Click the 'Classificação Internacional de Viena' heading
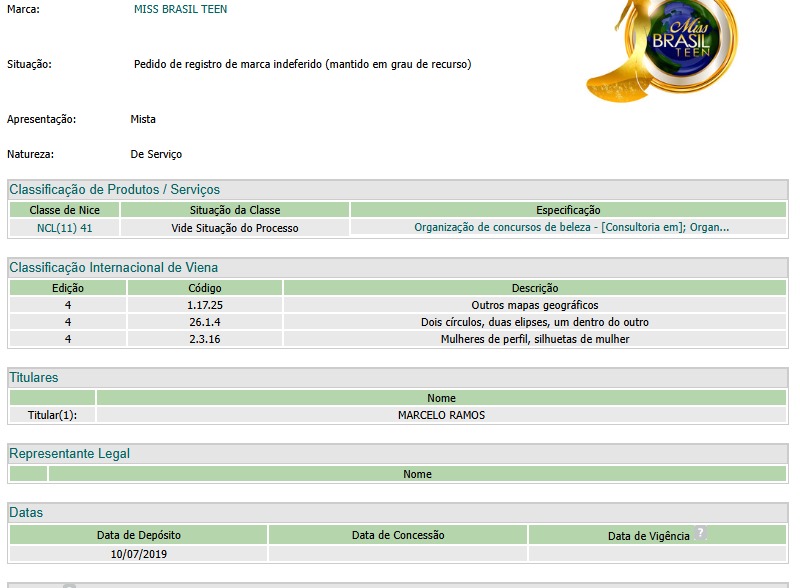The height and width of the screenshot is (588, 800). (114, 267)
